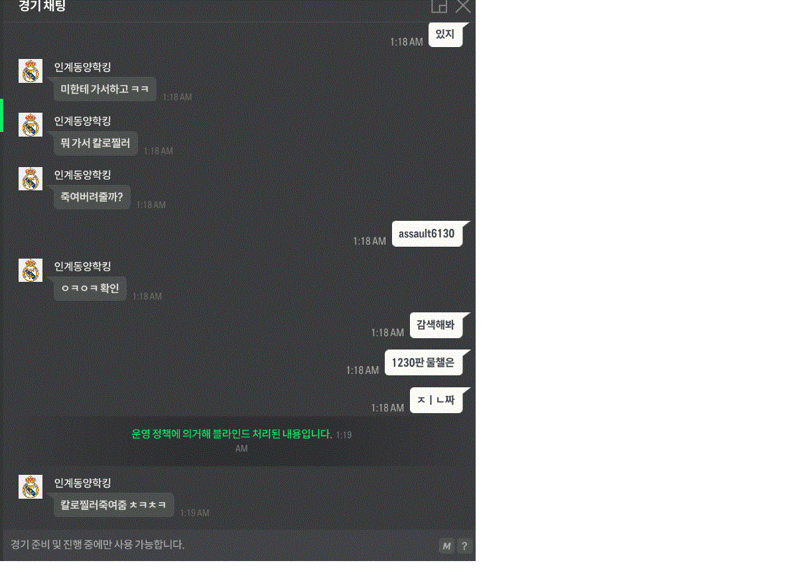Click avatar beside 죽여버려줄까? message
800x575 pixels.
(31, 179)
